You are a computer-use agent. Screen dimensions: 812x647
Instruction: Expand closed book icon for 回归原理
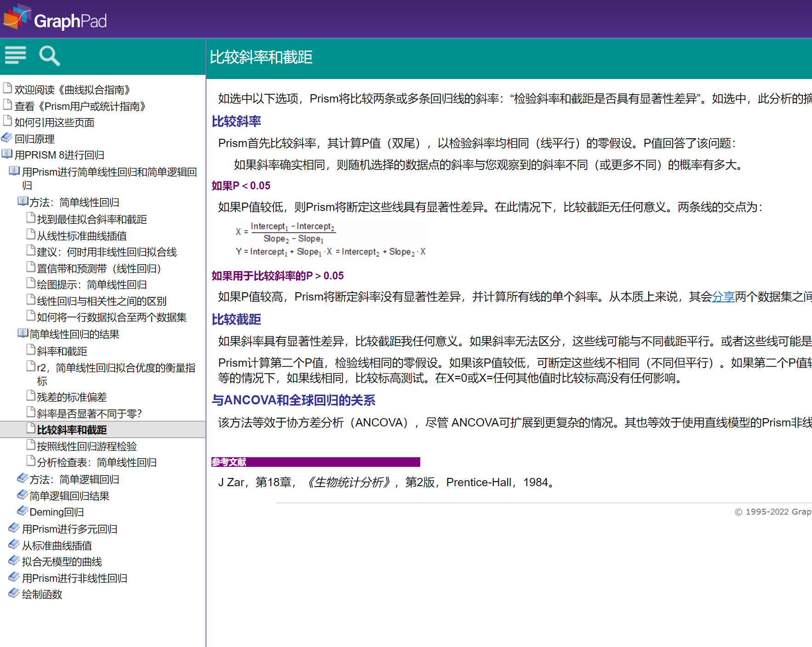pyautogui.click(x=7, y=137)
